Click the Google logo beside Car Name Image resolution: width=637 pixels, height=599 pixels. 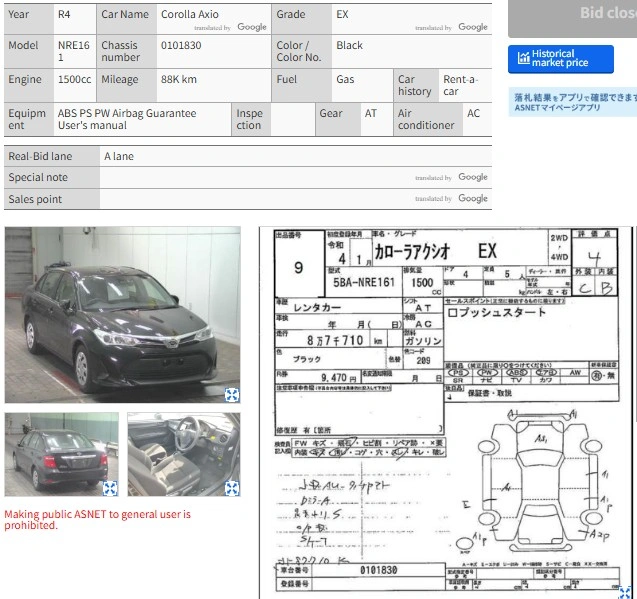click(x=252, y=27)
